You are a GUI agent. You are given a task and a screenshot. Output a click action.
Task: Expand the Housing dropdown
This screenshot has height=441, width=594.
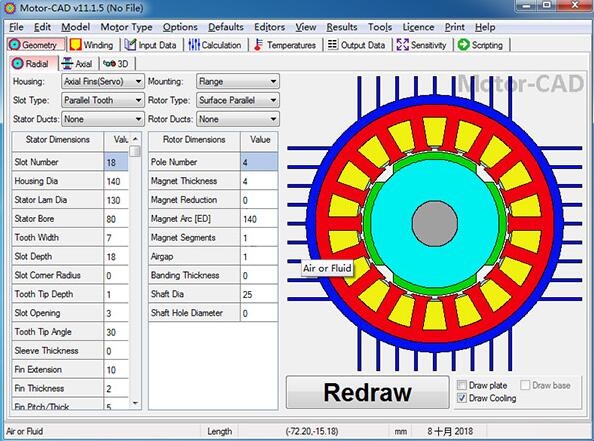pos(102,81)
